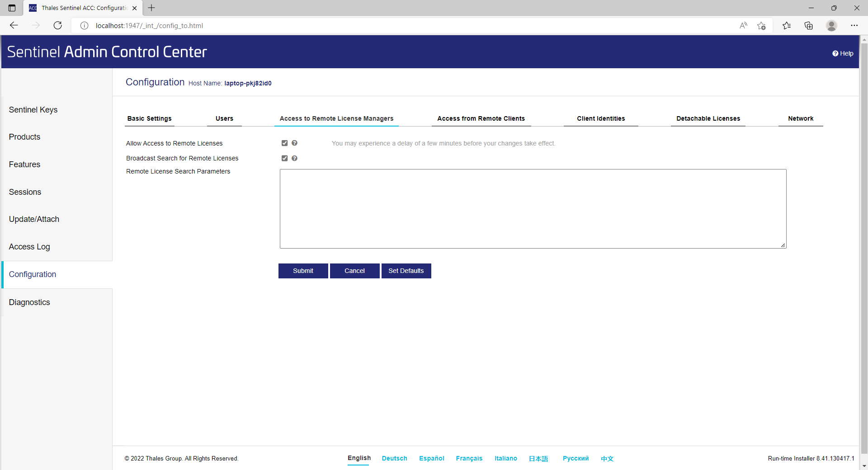Click the Run-time Installer version text

[x=811, y=458]
